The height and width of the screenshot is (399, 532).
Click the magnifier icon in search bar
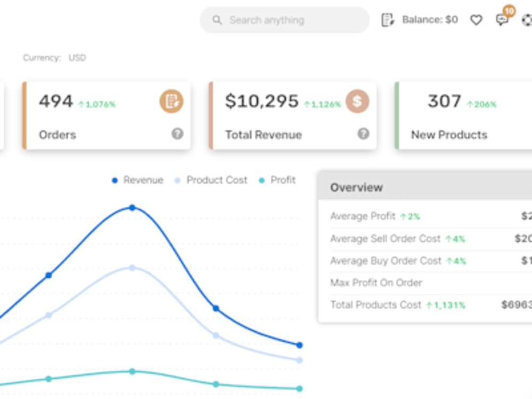click(x=217, y=20)
